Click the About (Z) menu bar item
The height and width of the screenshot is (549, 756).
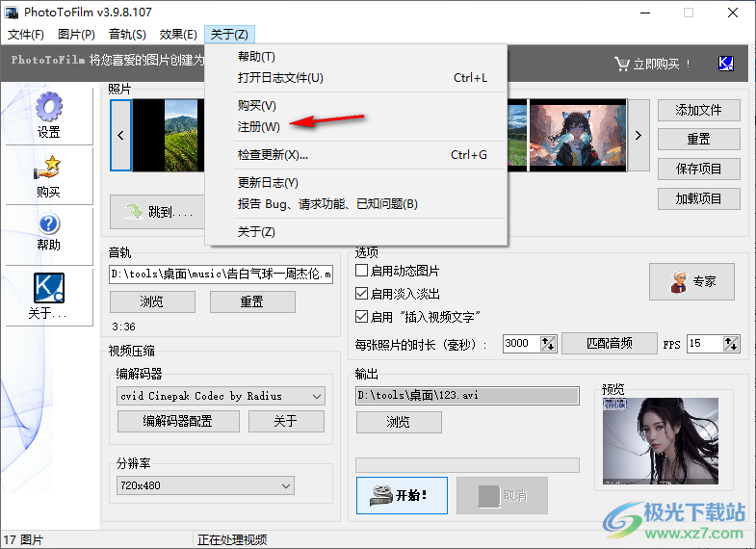229,35
